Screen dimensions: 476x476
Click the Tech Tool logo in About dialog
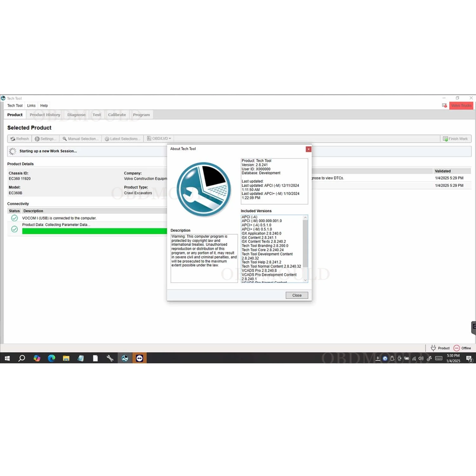(204, 189)
